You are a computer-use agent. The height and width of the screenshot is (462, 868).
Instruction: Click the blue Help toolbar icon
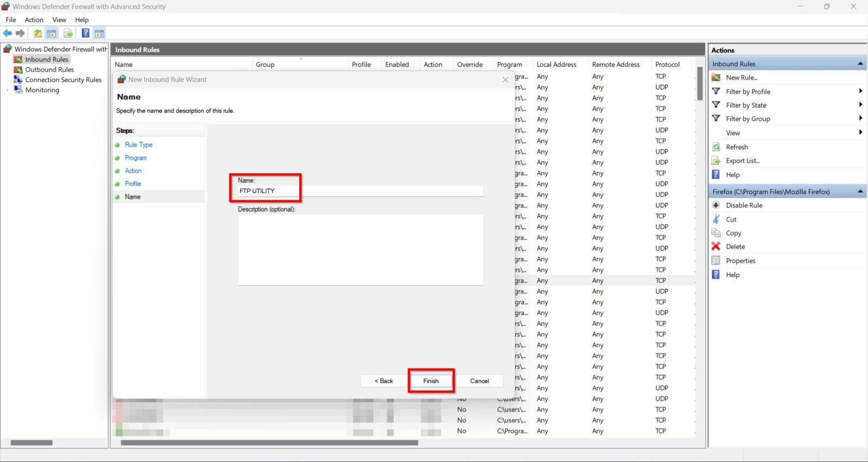pyautogui.click(x=85, y=34)
